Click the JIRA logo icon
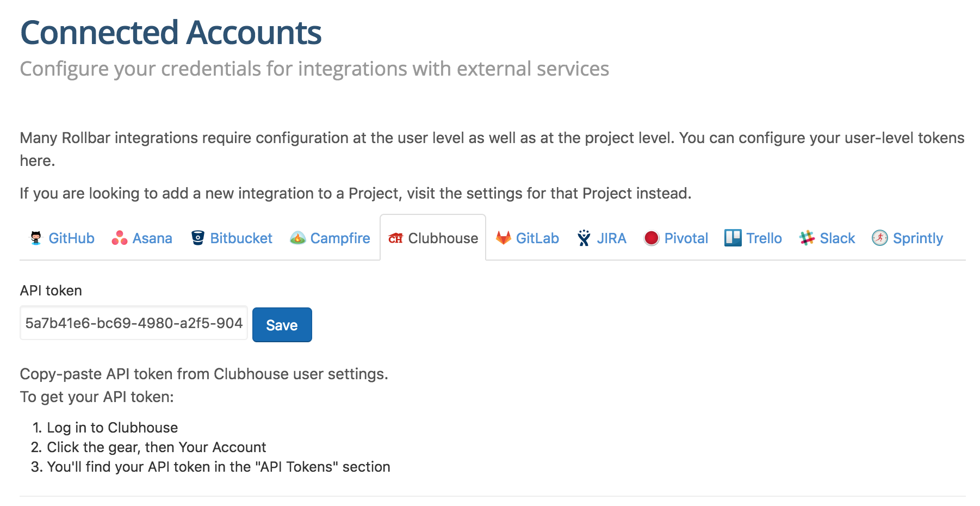 tap(584, 238)
